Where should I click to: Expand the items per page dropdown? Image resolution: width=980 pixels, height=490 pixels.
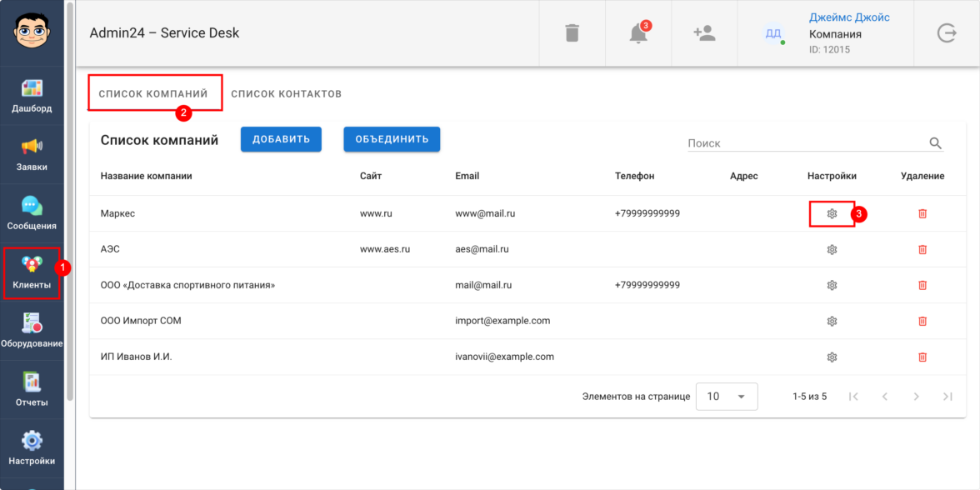(x=727, y=397)
